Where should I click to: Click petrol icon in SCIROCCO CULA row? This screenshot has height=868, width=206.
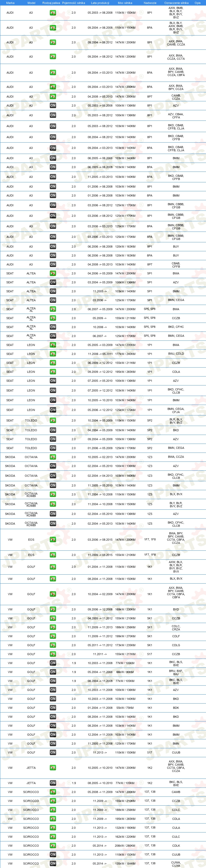tap(53, 827)
